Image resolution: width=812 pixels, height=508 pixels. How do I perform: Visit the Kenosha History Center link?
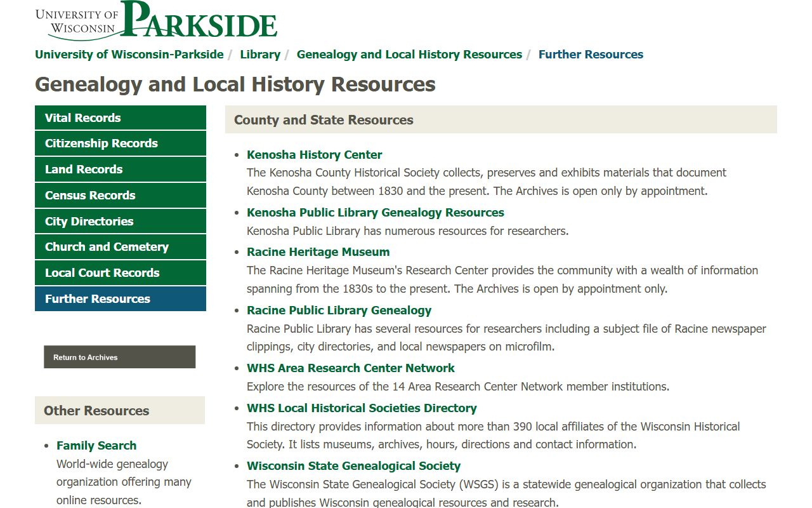point(314,155)
